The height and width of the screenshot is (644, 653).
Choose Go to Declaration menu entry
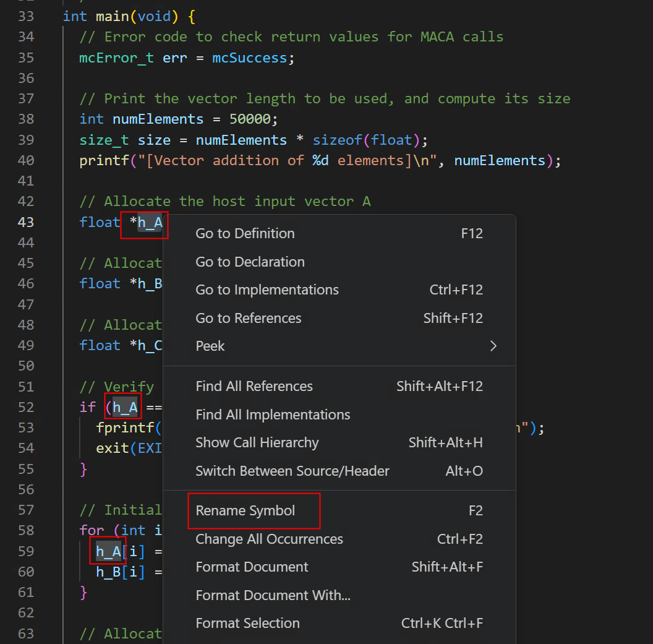(x=250, y=262)
